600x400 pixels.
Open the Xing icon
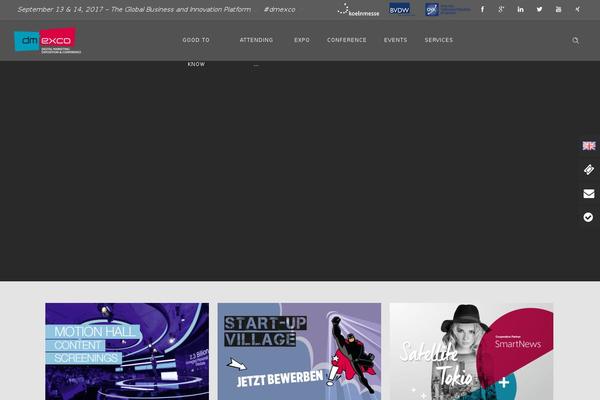[577, 9]
